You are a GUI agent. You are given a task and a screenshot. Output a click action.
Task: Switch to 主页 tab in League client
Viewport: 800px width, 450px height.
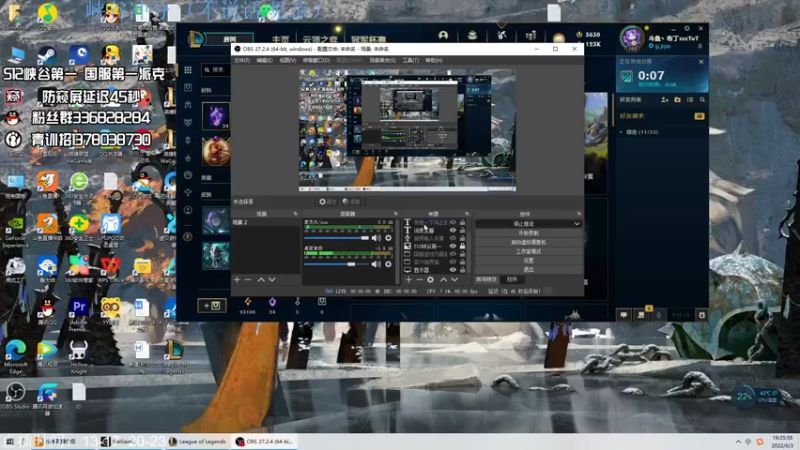point(281,39)
